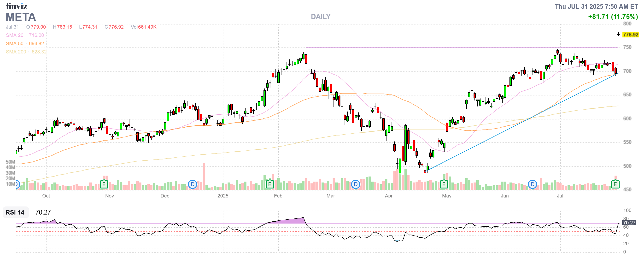The height and width of the screenshot is (259, 644).
Task: Click the dividend D marker in June
Action: pos(533,185)
